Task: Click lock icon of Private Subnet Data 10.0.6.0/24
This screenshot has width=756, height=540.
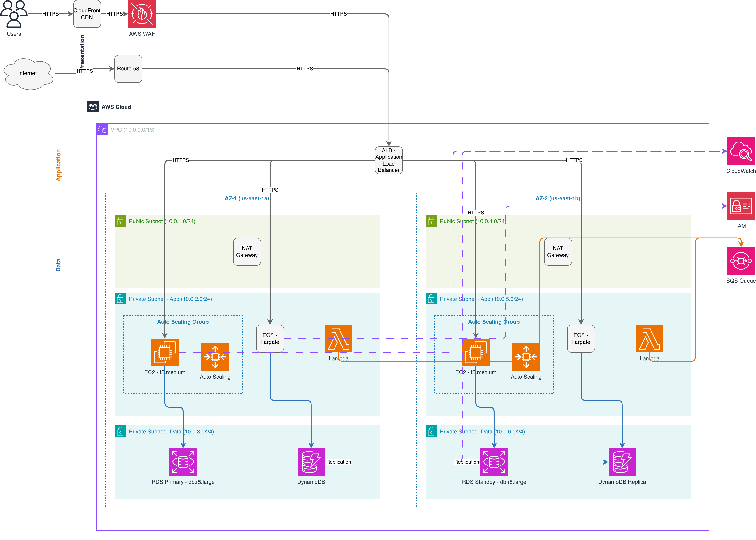Action: (x=431, y=431)
